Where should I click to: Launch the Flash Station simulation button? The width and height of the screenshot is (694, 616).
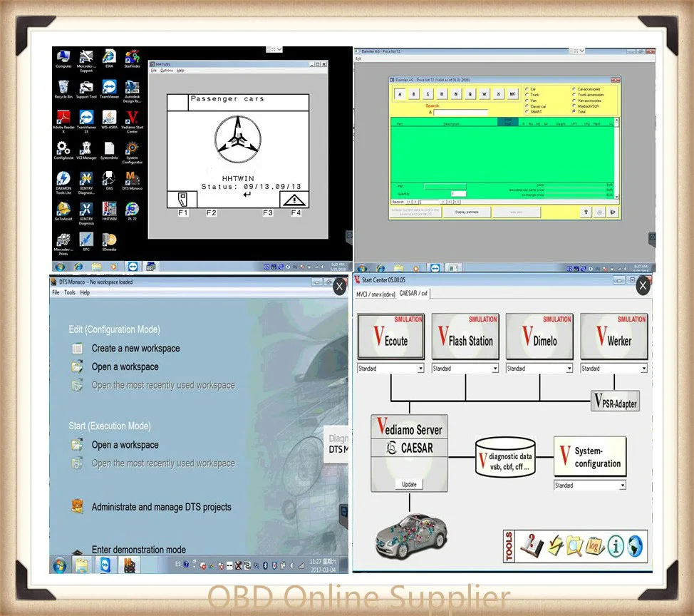pyautogui.click(x=465, y=336)
